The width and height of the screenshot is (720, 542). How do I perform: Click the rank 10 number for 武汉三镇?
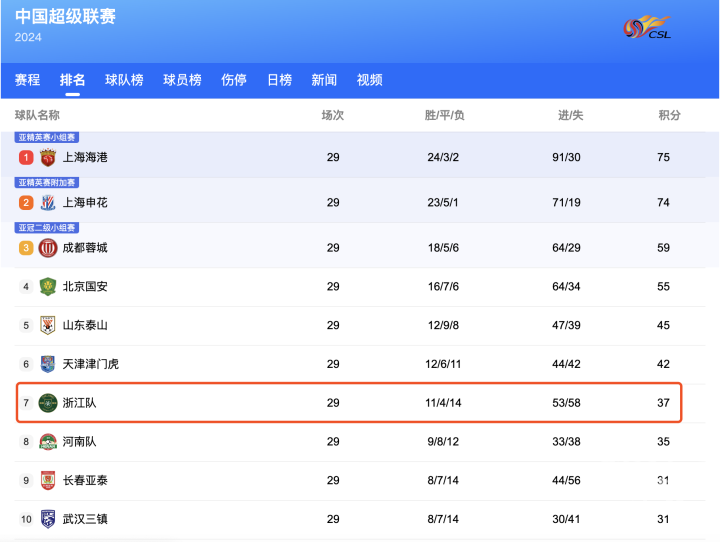(x=26, y=519)
